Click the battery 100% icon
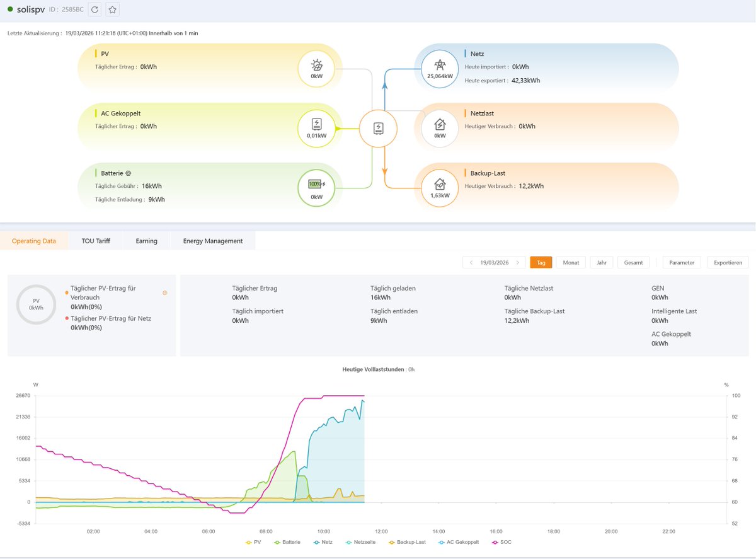The height and width of the screenshot is (559, 756). 317,184
